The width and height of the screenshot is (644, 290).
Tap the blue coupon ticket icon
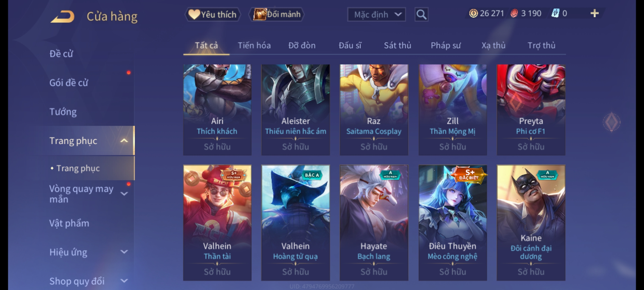coord(555,13)
